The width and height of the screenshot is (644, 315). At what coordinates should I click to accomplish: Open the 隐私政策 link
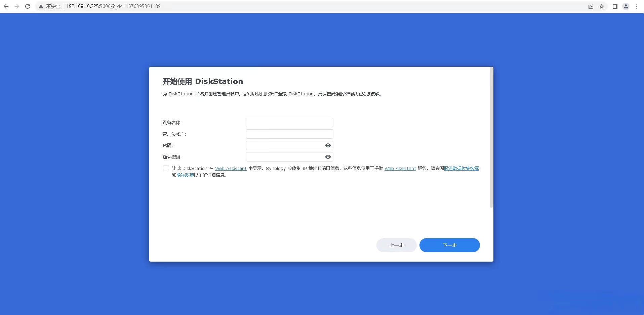(x=185, y=175)
